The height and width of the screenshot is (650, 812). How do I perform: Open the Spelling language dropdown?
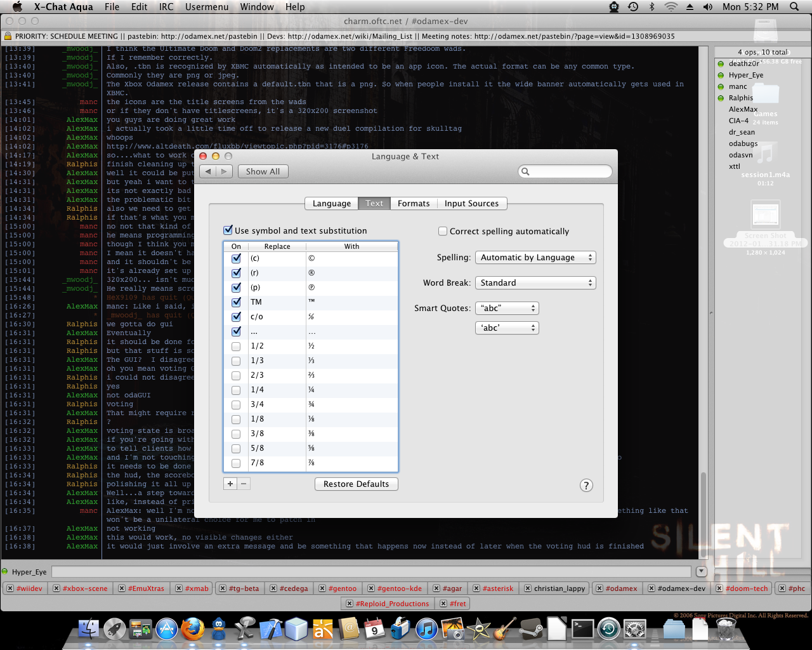click(535, 258)
